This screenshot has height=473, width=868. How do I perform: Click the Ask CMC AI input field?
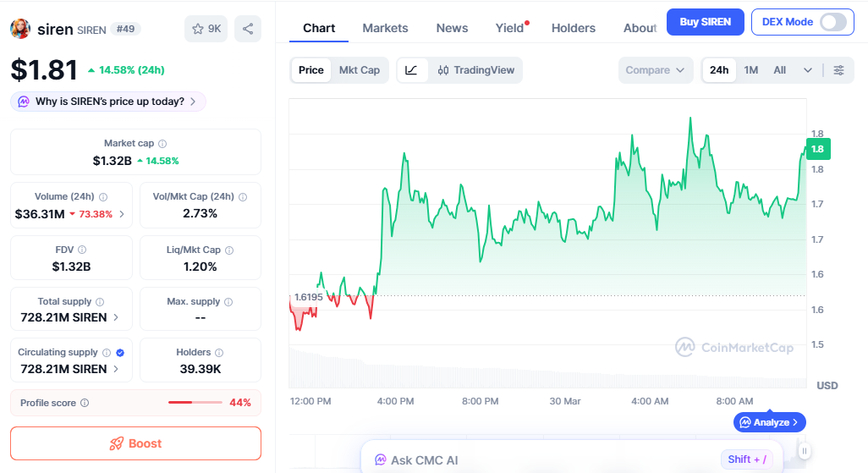[x=572, y=459]
